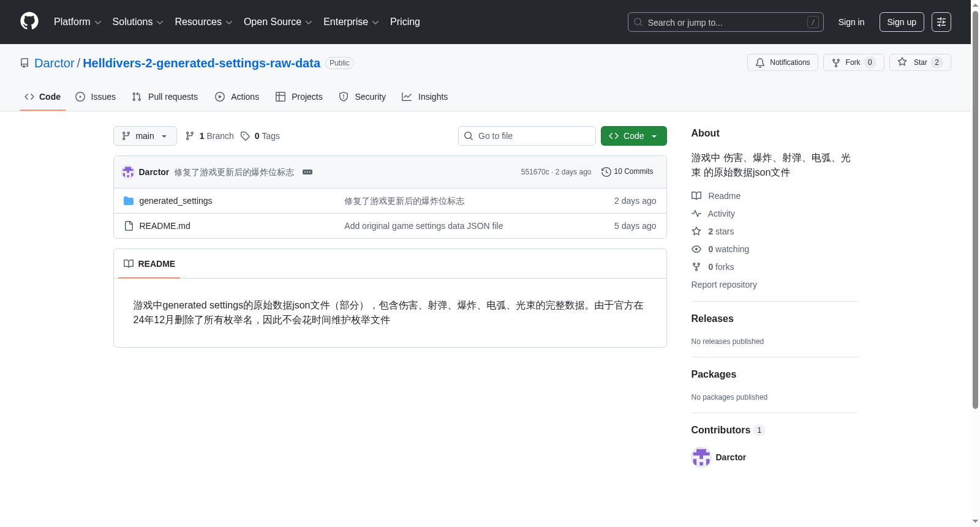
Task: Click the tag icon next to Tags
Action: pyautogui.click(x=245, y=136)
